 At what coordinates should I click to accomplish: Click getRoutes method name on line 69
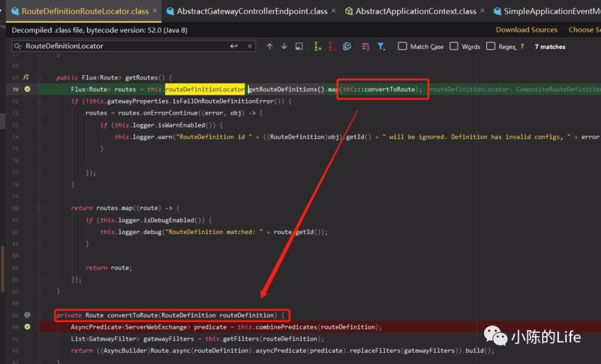(141, 77)
